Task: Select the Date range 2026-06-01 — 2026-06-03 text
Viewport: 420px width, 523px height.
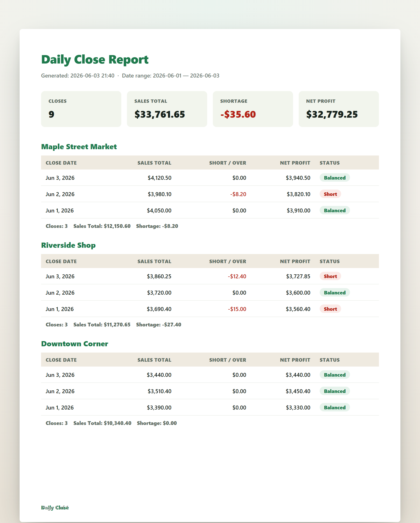Action: 171,76
